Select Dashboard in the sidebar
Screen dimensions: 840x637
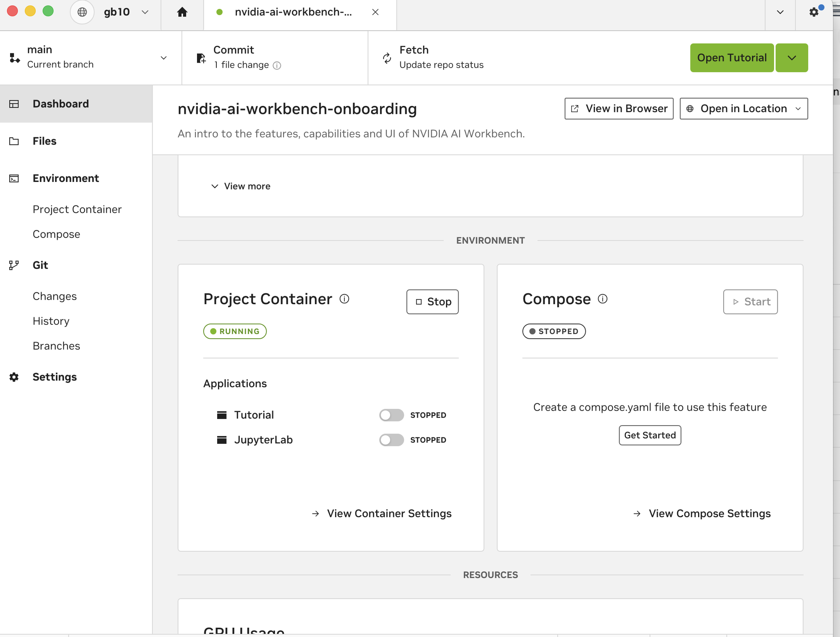pos(76,104)
